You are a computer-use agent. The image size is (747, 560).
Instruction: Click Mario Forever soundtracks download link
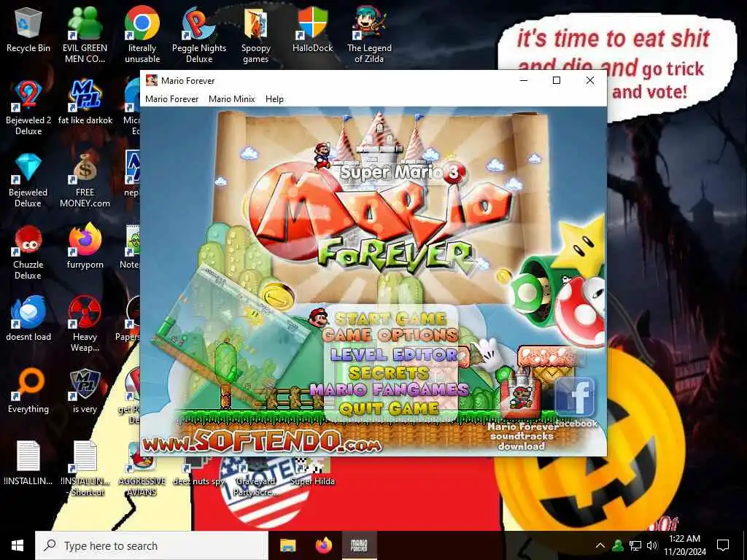522,436
